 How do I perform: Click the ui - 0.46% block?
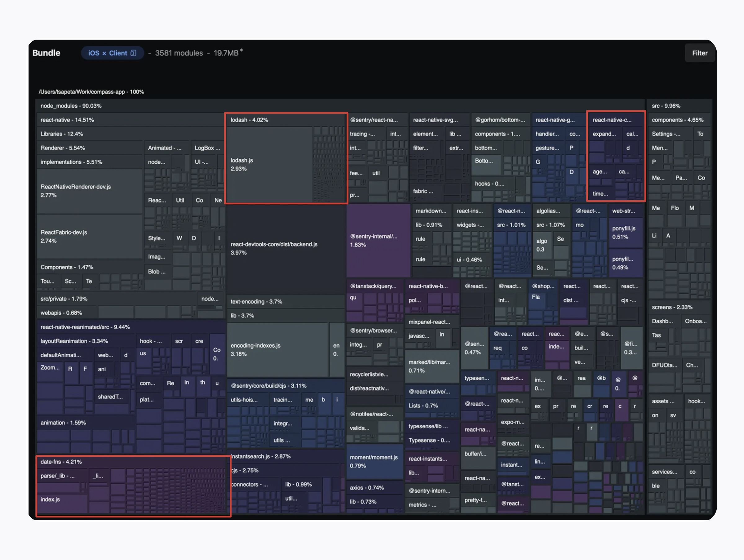click(472, 260)
